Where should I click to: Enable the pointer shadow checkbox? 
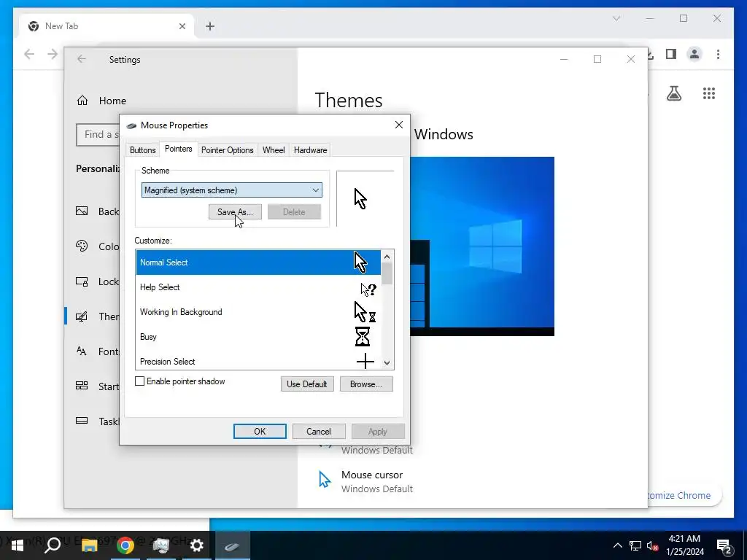[x=139, y=381]
